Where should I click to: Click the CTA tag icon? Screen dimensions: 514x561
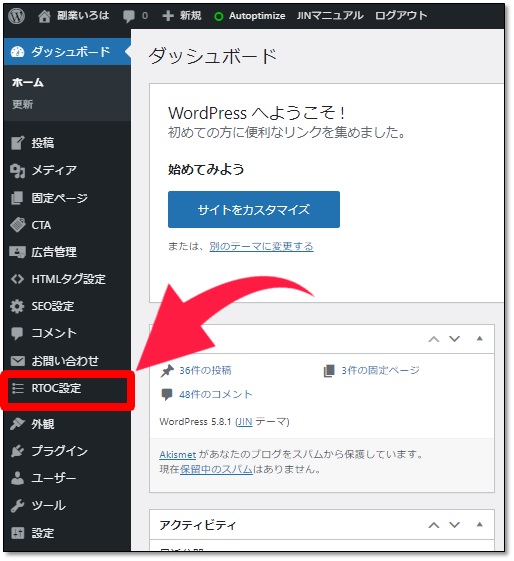coord(18,225)
